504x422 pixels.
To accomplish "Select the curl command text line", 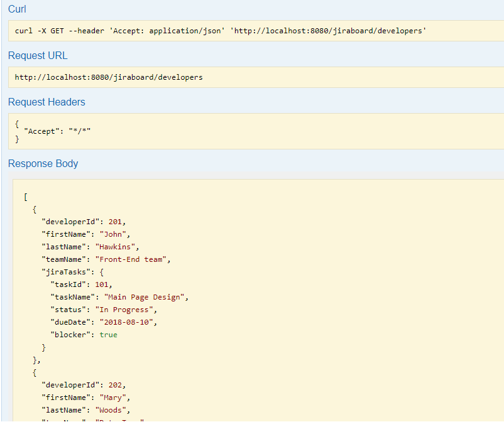I will point(221,31).
